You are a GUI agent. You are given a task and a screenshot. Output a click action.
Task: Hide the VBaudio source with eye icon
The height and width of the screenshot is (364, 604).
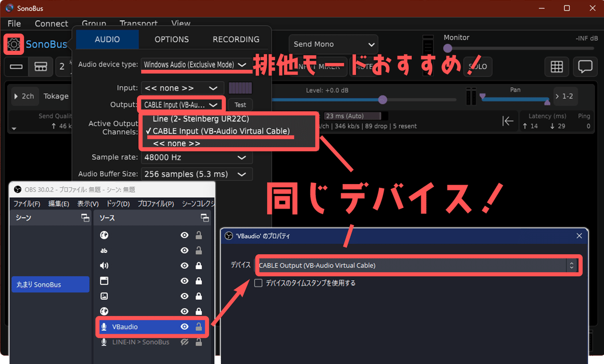185,327
